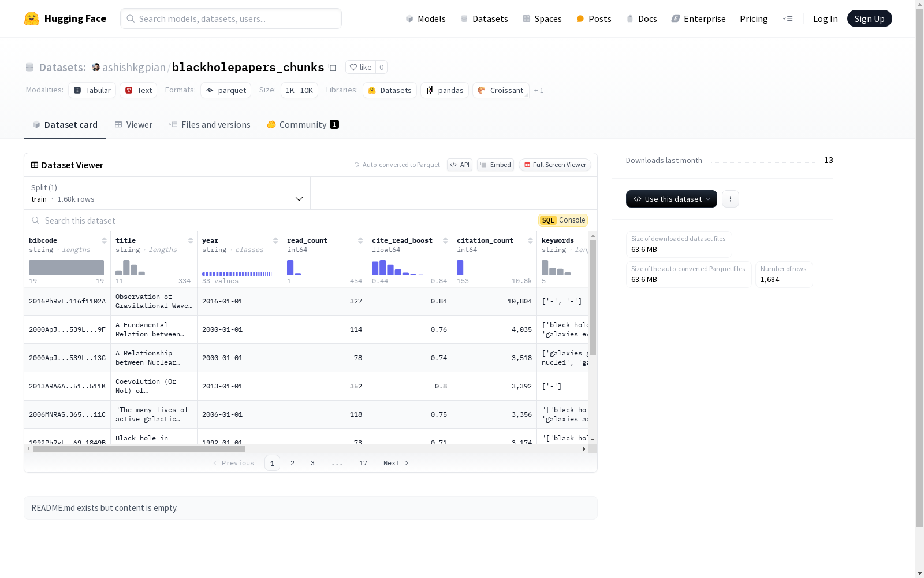Open the Files and versions tab
Viewport: 924px width, 578px height.
210,124
